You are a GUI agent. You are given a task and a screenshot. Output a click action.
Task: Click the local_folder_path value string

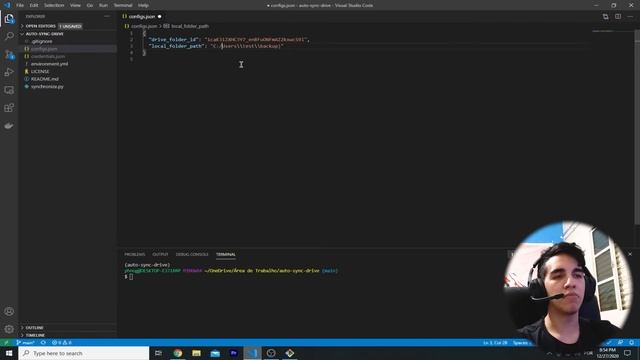pos(247,46)
